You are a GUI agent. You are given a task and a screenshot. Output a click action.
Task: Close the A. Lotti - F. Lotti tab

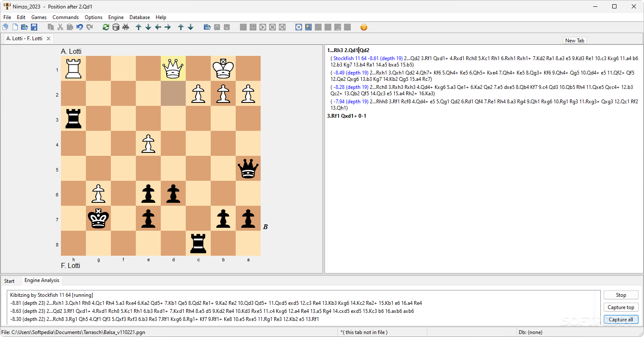click(48, 39)
